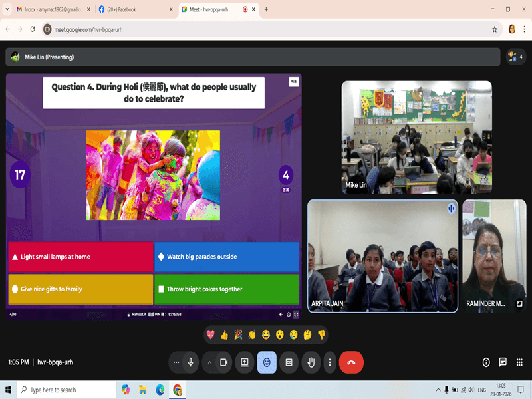Image resolution: width=532 pixels, height=399 pixels.
Task: Open more options vertical dots menu
Action: [x=330, y=362]
